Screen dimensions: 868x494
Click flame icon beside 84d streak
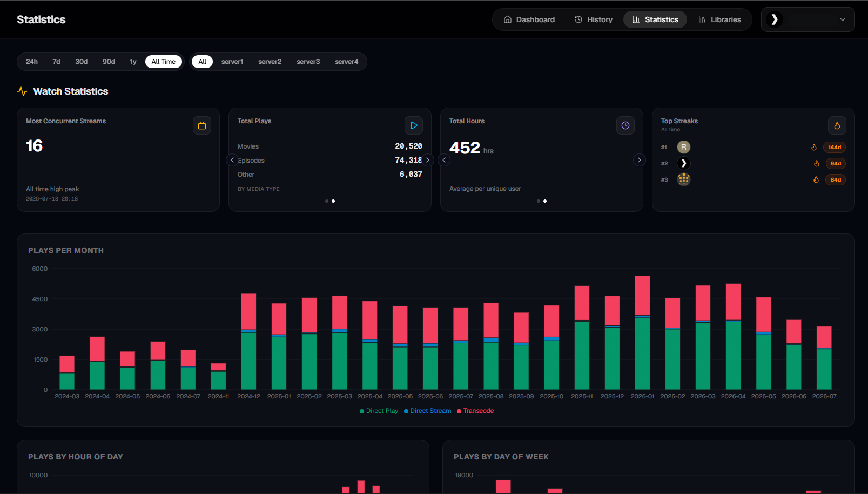(816, 179)
